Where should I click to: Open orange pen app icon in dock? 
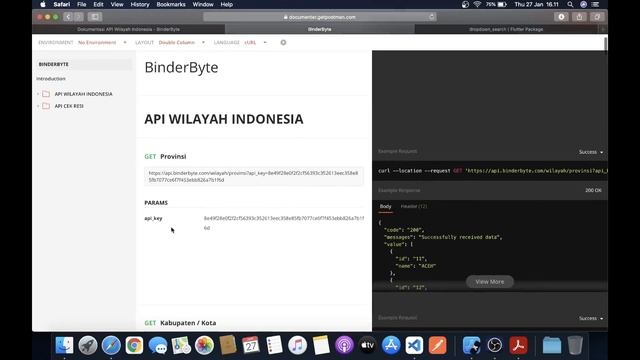(x=438, y=345)
